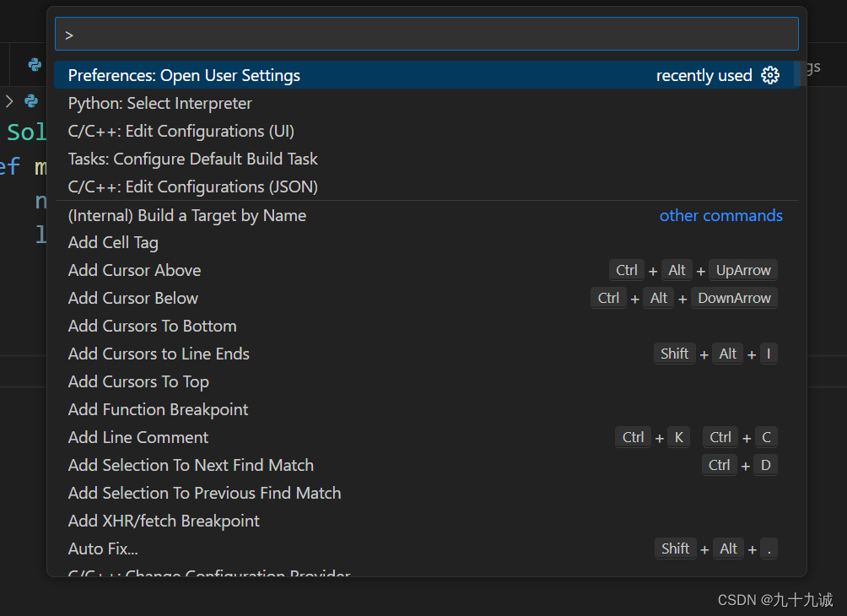Choose Add Cursor Above command
The image size is (847, 616).
coord(426,270)
